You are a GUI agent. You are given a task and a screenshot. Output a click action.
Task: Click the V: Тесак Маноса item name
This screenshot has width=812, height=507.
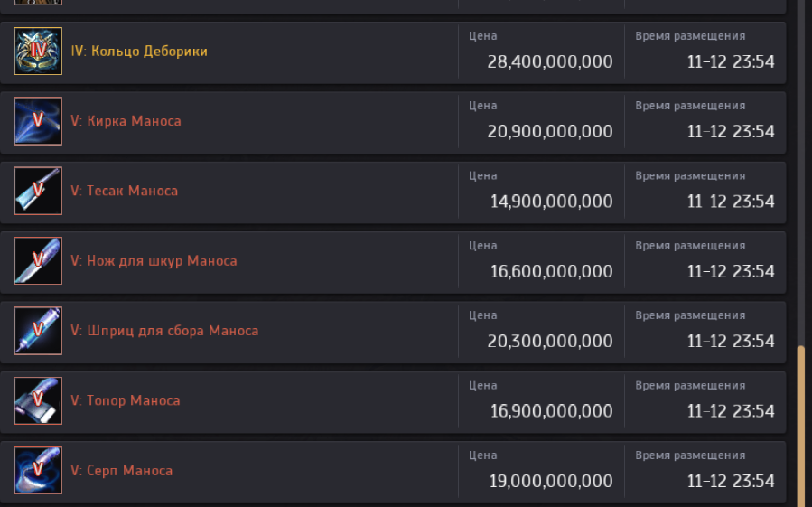click(124, 191)
